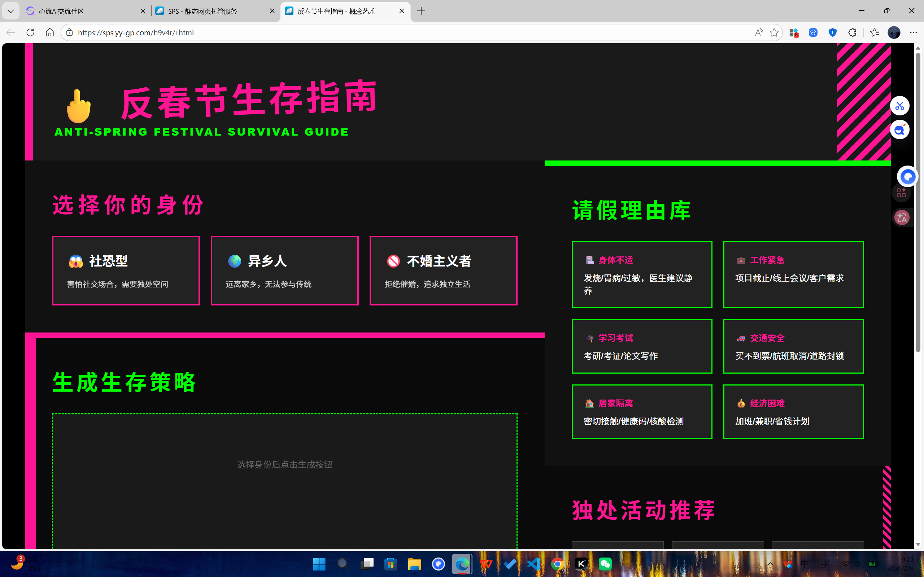Open the blue shield extension icon
The image size is (924, 577).
coord(833,32)
